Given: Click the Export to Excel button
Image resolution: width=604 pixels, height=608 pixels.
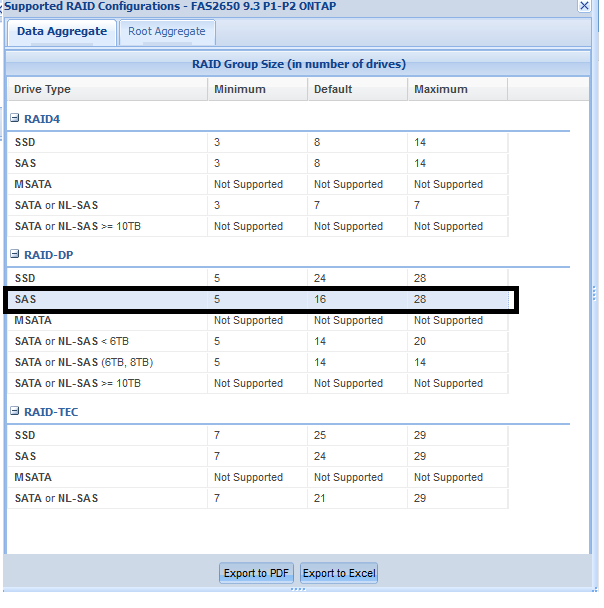Looking at the screenshot, I should pos(339,573).
